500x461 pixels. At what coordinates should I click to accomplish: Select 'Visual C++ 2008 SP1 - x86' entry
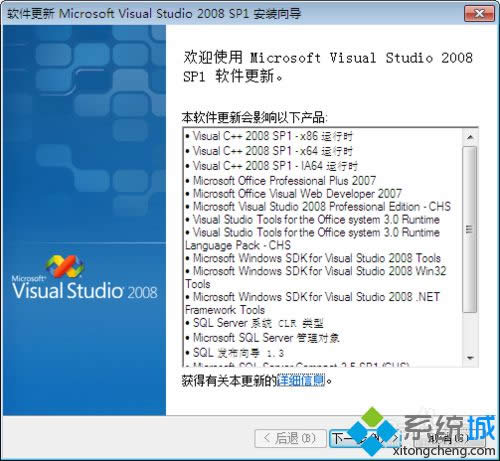pos(269,136)
